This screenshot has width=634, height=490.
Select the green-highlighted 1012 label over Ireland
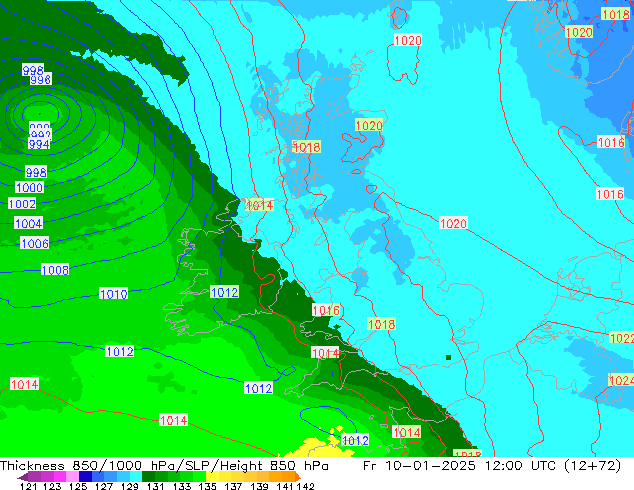click(224, 292)
